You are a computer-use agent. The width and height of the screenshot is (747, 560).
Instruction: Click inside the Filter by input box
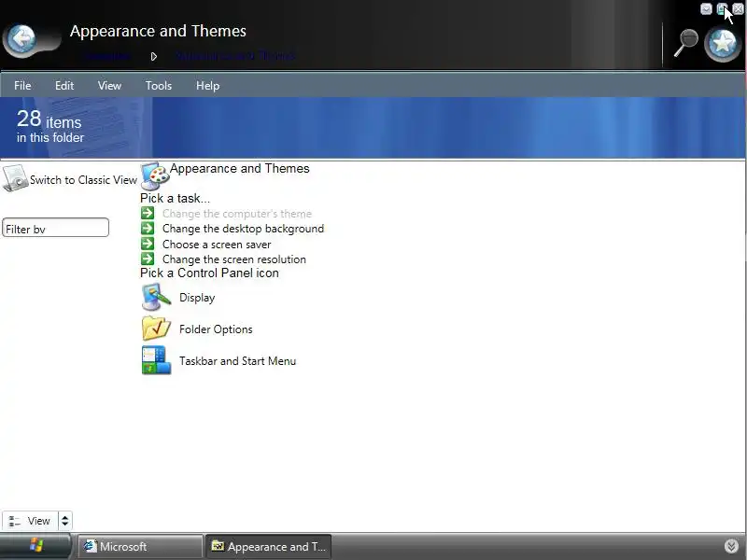pos(55,228)
